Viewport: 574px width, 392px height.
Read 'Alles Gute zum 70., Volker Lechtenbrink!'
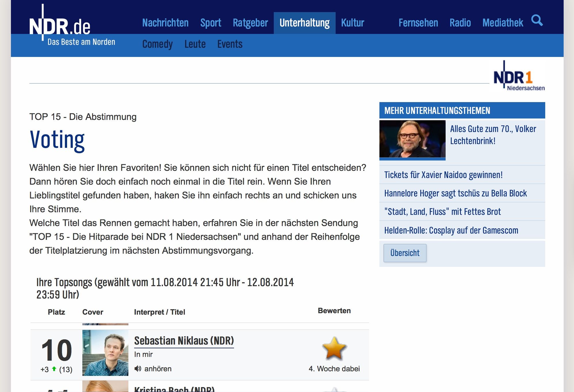point(493,135)
